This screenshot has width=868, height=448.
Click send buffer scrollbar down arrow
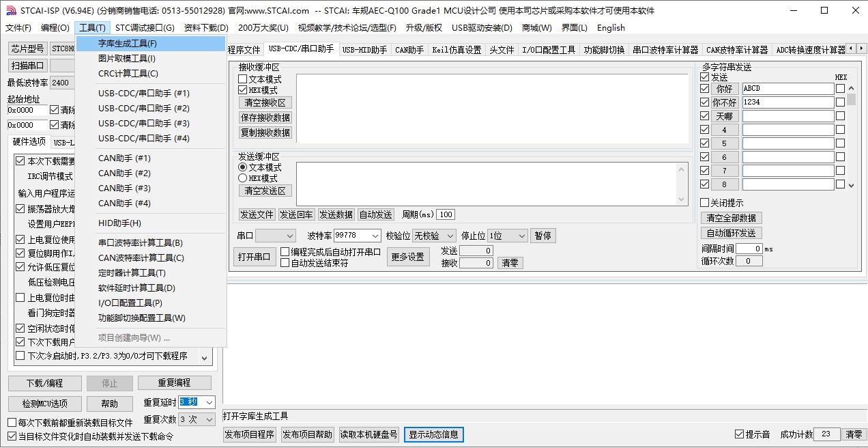[x=680, y=199]
